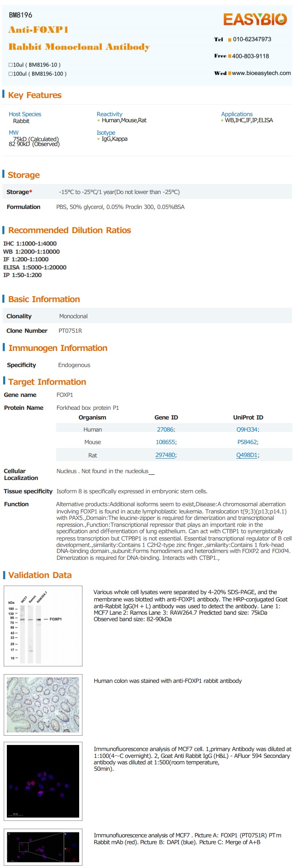This screenshot has width=294, height=868.
Task: Click the western blot validation image
Action: pos(43,626)
